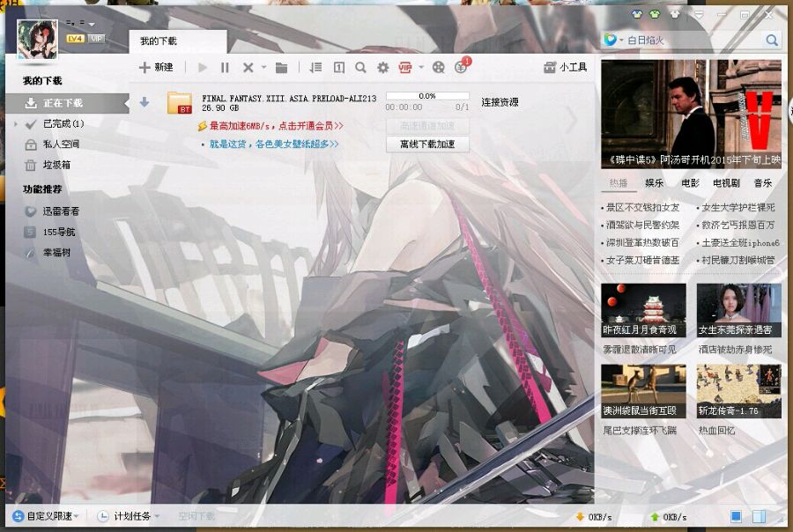Viewport: 793px width, 532px height.
Task: Delete the task using the X icon
Action: coord(248,67)
